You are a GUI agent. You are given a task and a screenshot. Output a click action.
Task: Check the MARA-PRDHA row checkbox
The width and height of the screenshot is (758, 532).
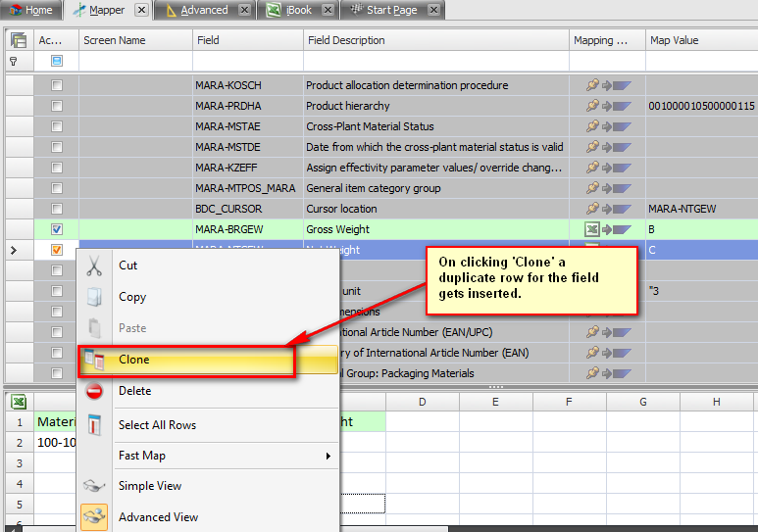tap(57, 106)
